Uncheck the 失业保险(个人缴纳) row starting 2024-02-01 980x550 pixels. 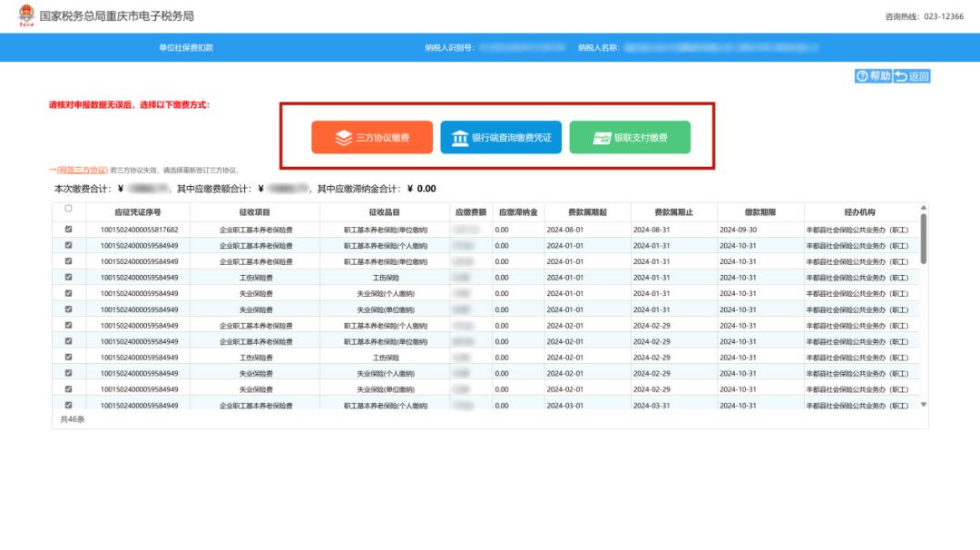(x=68, y=373)
